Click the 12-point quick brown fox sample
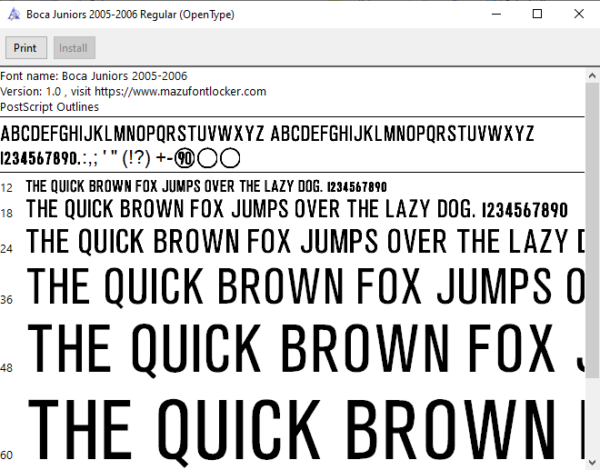Image resolution: width=600 pixels, height=470 pixels. coord(206,186)
